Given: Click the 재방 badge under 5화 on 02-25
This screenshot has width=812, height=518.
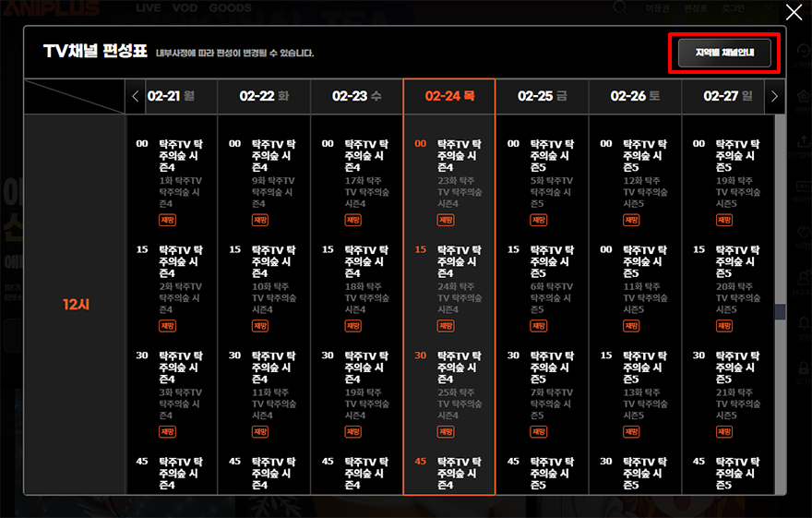Looking at the screenshot, I should coord(539,220).
